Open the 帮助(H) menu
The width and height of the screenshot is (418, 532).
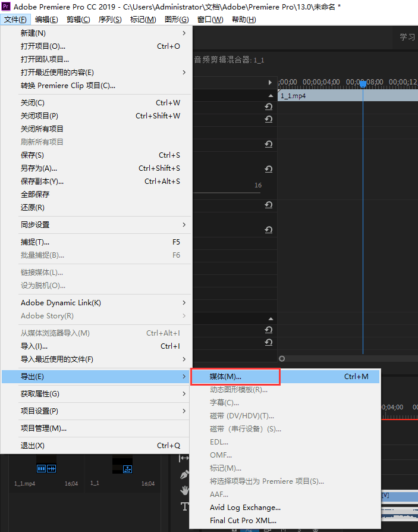244,19
